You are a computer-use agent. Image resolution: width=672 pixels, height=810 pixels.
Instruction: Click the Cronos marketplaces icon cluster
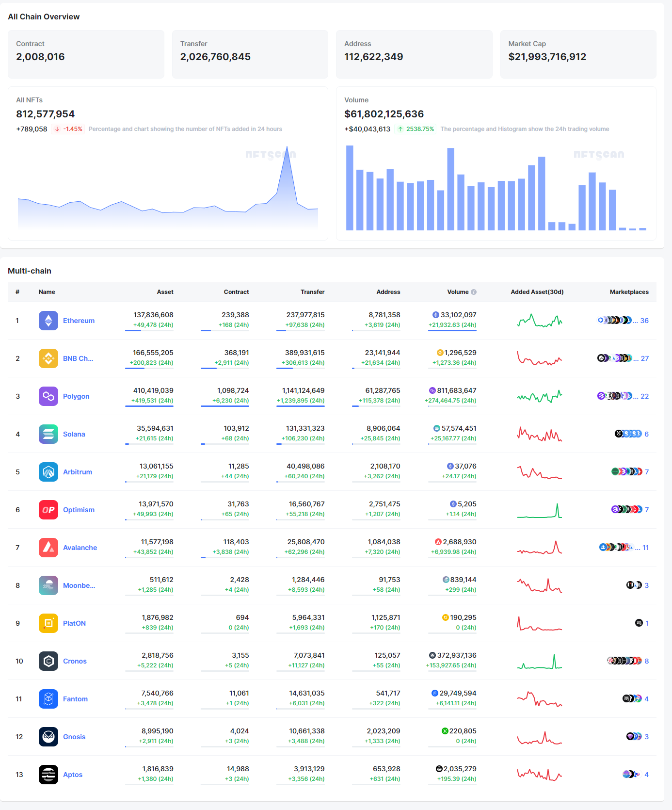[x=624, y=661]
